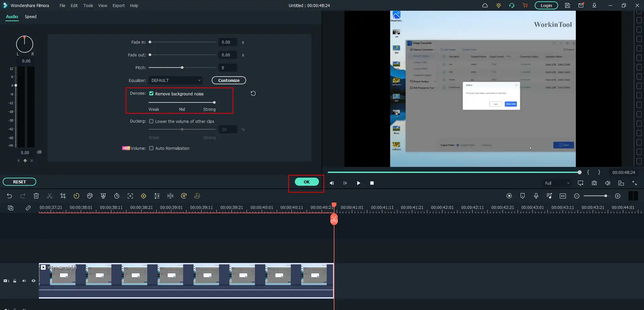Screen dimensions: 644x310
Task: Mute the video track speaker
Action: 24,281
